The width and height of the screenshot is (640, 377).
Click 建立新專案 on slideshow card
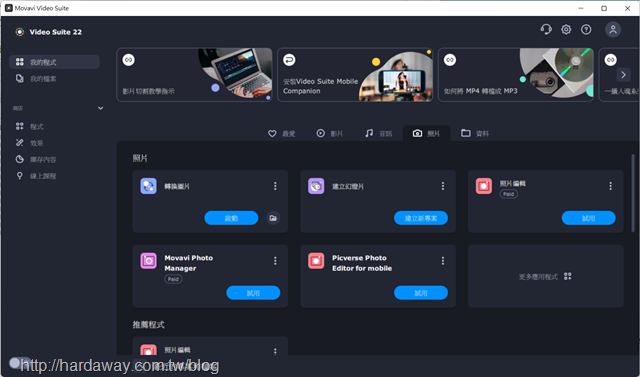click(x=421, y=218)
